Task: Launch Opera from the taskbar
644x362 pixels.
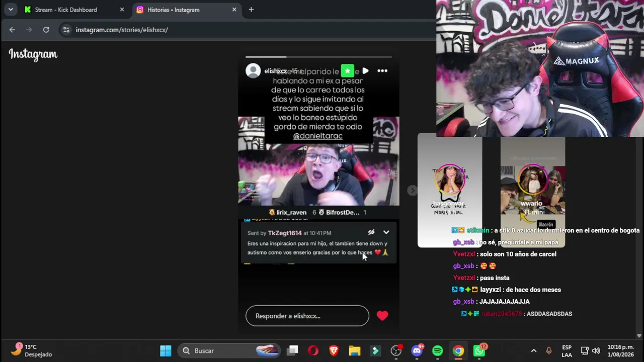Action: pyautogui.click(x=313, y=350)
